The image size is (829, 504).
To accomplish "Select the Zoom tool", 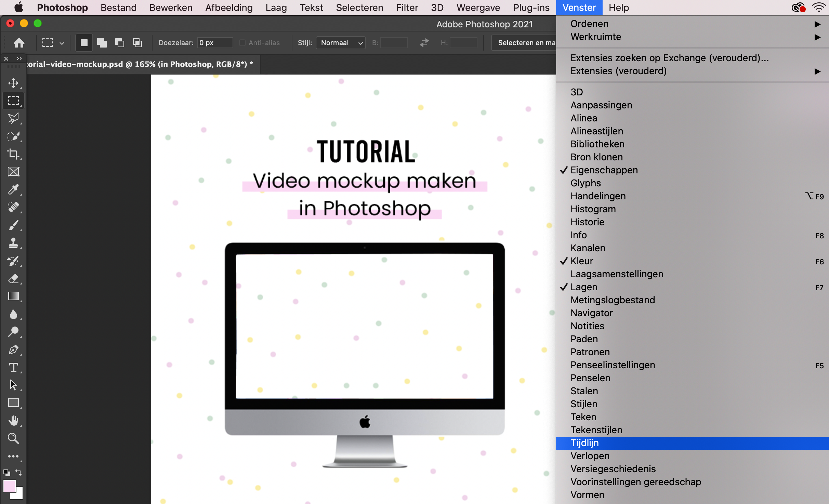I will coord(13,438).
